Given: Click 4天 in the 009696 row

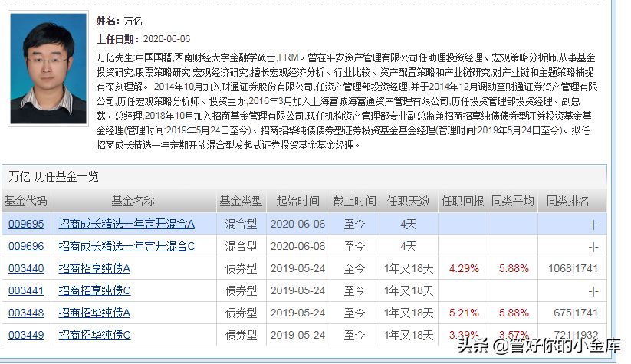Looking at the screenshot, I should (409, 246).
